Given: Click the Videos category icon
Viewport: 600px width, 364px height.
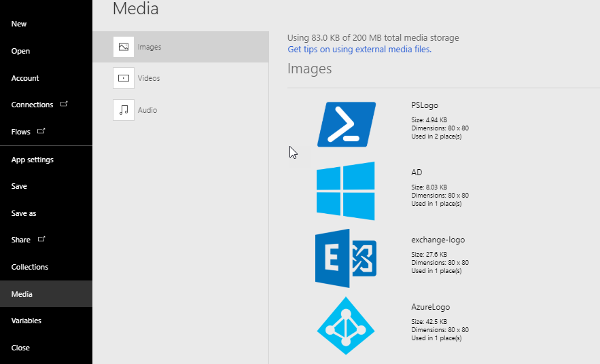Looking at the screenshot, I should coord(124,78).
